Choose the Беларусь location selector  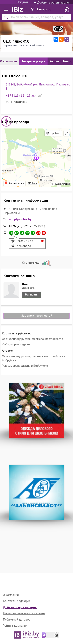(x=41, y=9)
